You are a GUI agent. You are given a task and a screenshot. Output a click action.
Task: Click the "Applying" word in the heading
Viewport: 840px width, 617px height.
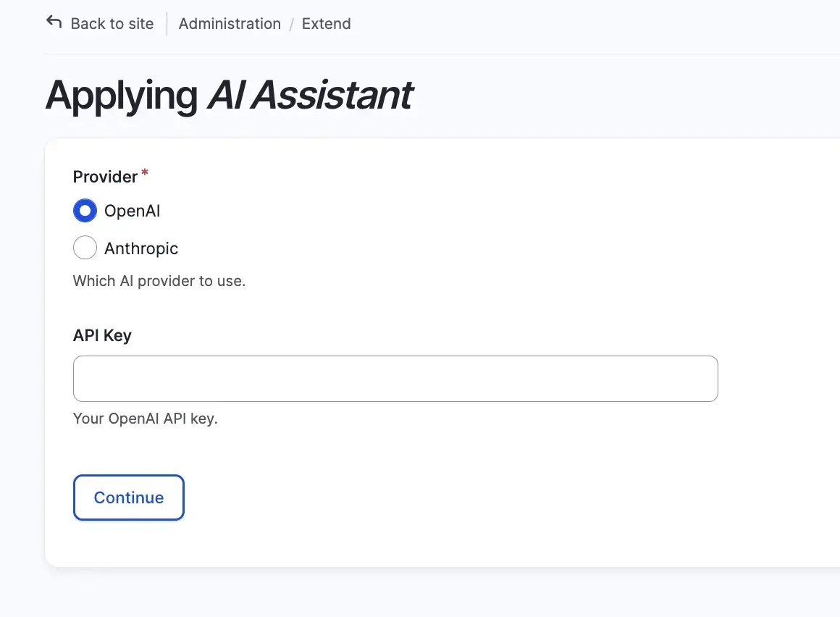tap(121, 96)
